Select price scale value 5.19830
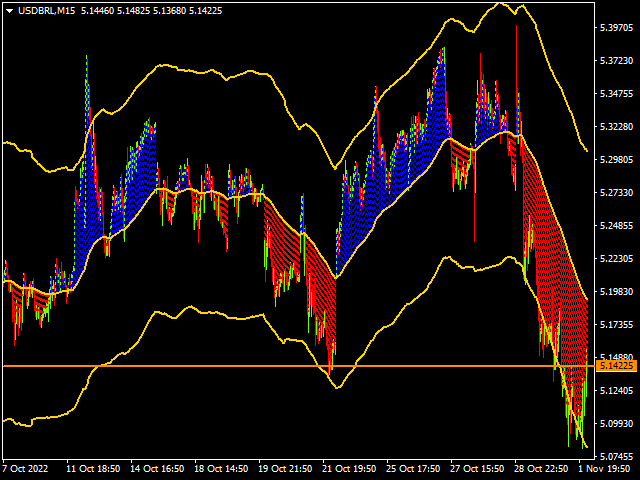This screenshot has height=480, width=640. [616, 291]
